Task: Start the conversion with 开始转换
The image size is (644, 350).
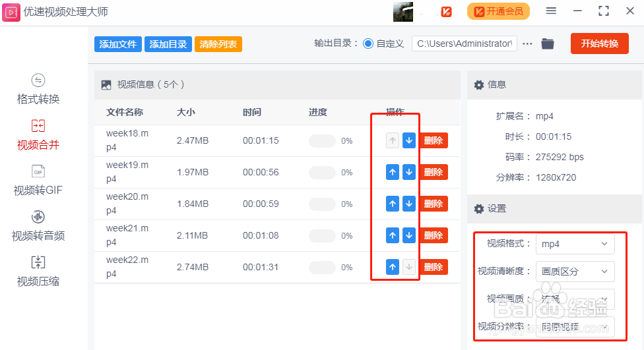Action: pyautogui.click(x=599, y=44)
